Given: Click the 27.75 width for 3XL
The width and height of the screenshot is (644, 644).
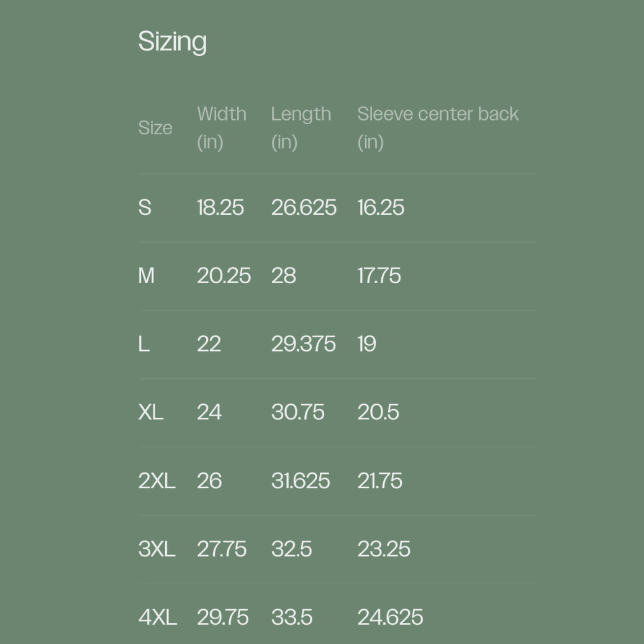Looking at the screenshot, I should tap(222, 549).
